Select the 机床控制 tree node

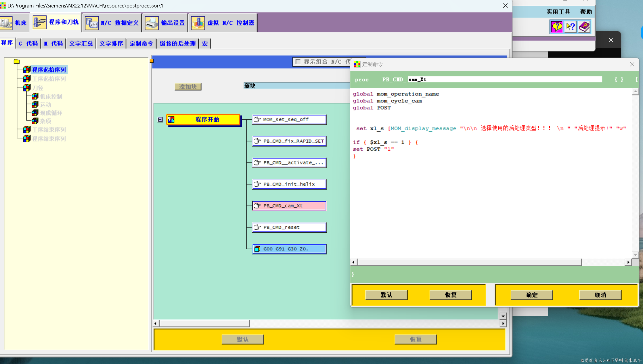[x=51, y=97]
